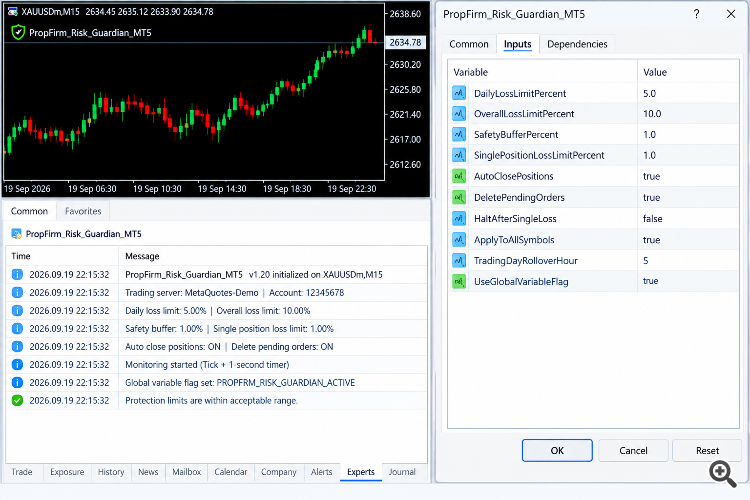Viewport: 750px width, 500px height.
Task: Click the SafetyBufferPercent variable icon
Action: [x=459, y=134]
